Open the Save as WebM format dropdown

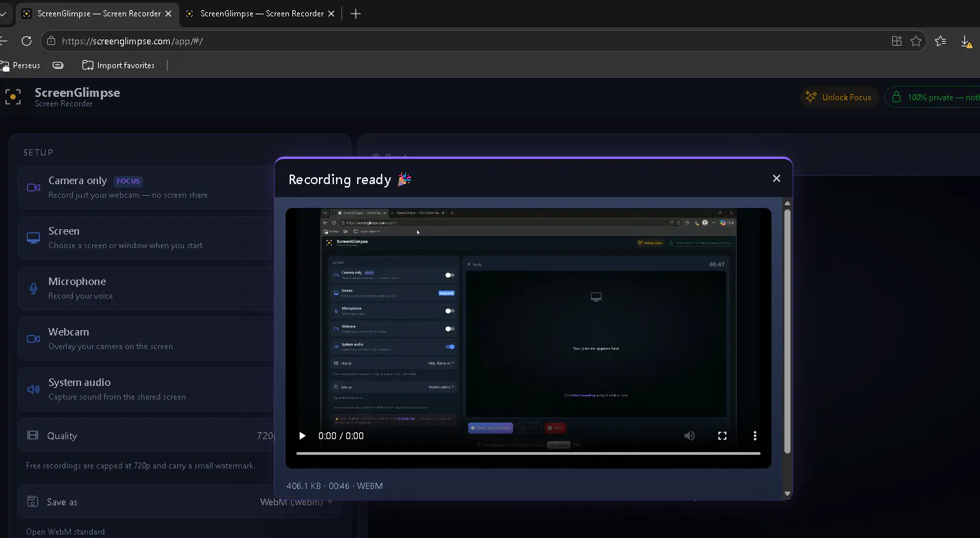pos(297,502)
